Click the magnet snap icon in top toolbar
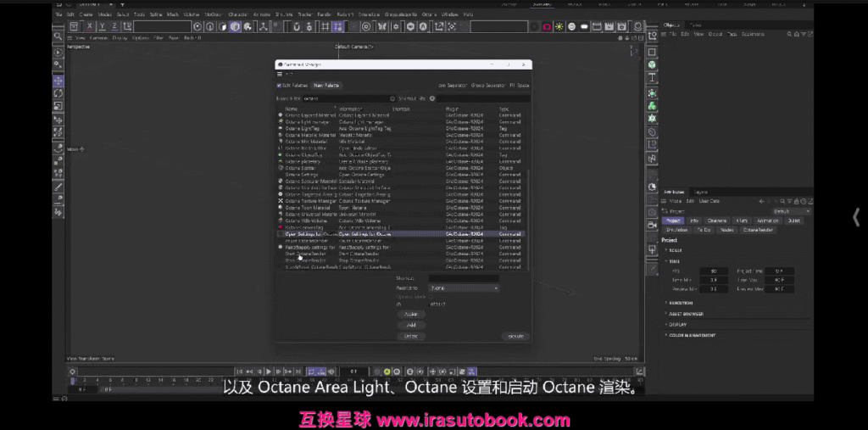 coord(297,26)
